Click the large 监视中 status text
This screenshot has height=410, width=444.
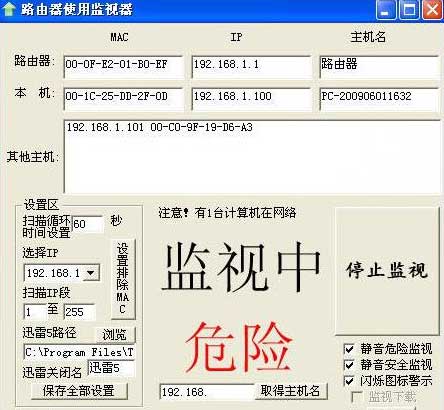click(x=241, y=267)
